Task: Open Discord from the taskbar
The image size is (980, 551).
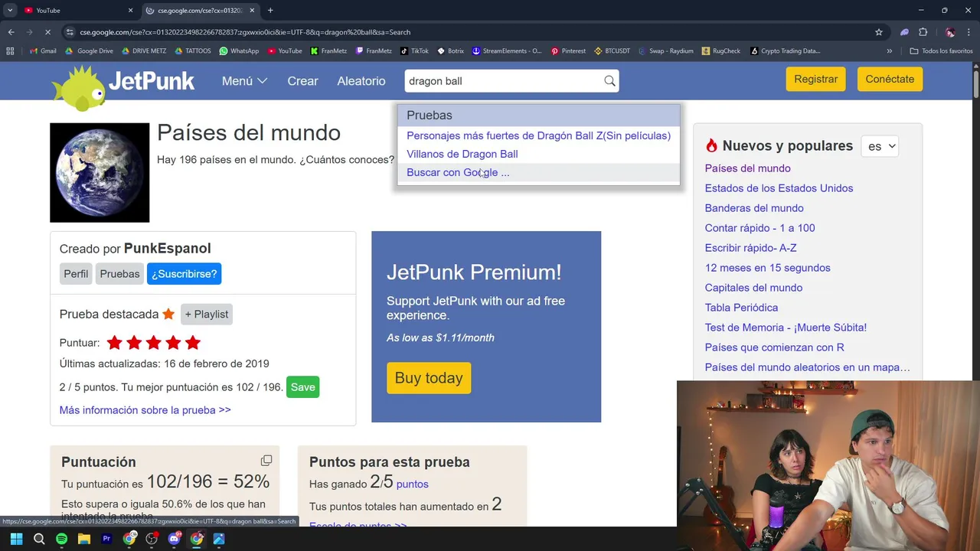Action: click(174, 539)
